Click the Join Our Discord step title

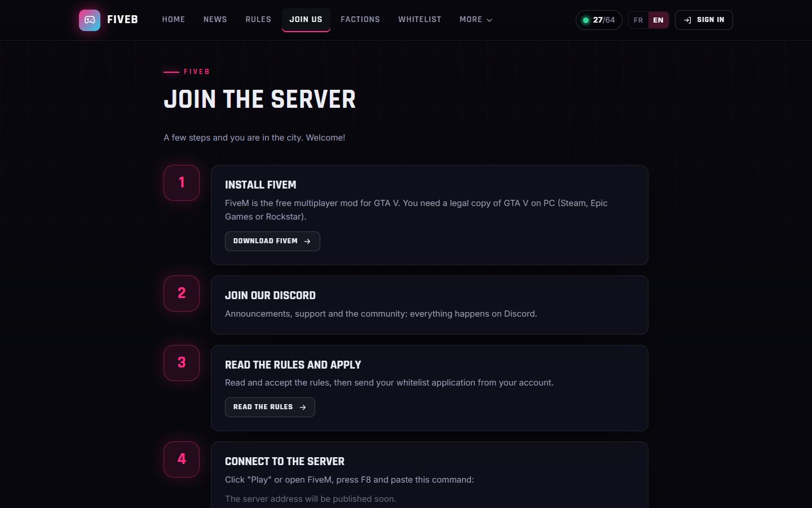270,296
